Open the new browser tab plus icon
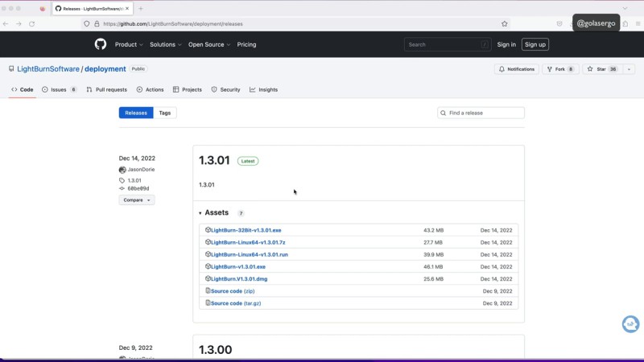 [141, 8]
